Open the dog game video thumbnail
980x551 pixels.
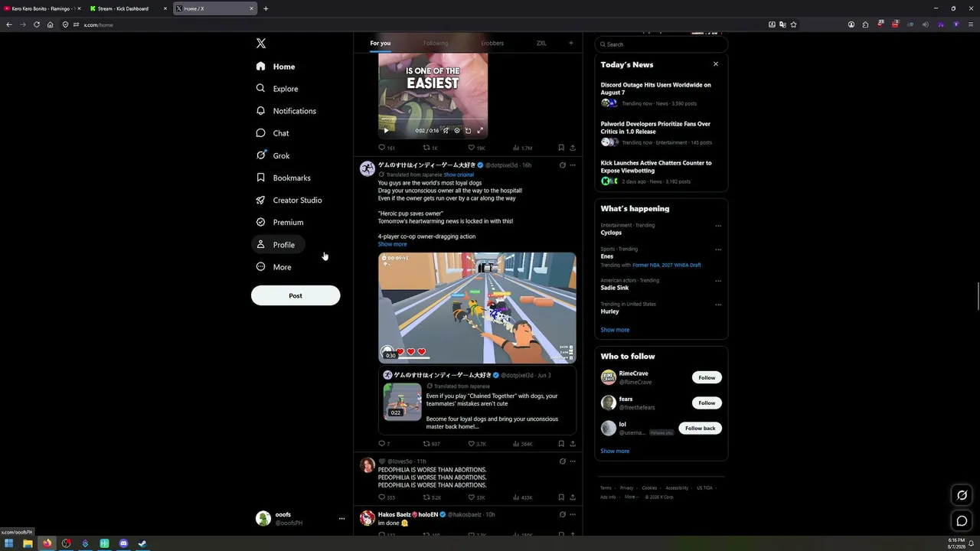click(477, 308)
